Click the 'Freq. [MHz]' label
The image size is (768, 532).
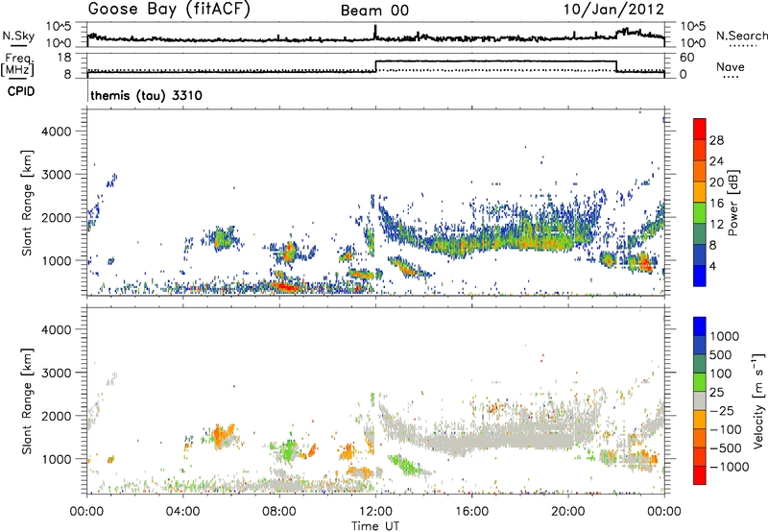(x=18, y=64)
